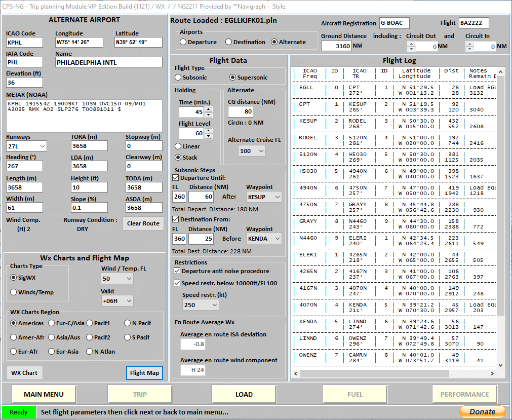Toggle Speed restr. below 10000ft/FL100 checkbox

[177, 283]
